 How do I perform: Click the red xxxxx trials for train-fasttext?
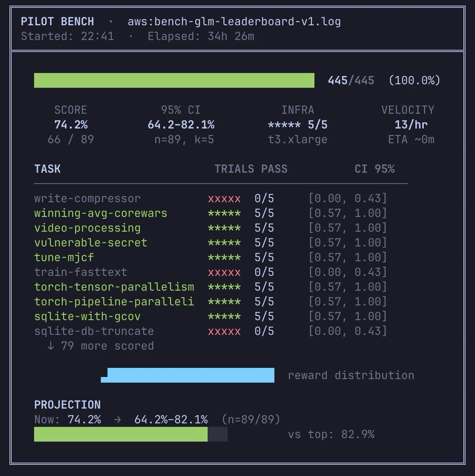[x=224, y=273]
